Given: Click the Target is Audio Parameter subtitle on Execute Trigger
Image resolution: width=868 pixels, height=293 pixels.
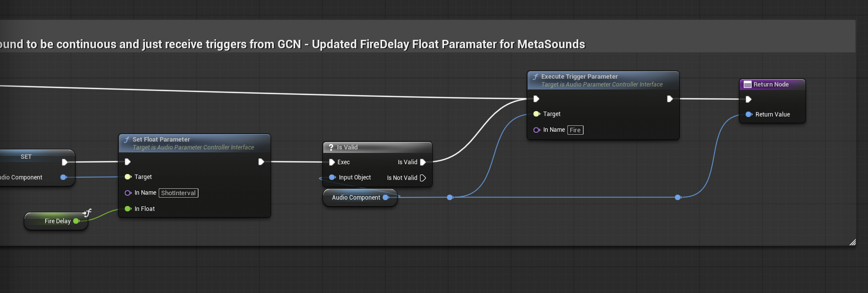Looking at the screenshot, I should coord(602,85).
